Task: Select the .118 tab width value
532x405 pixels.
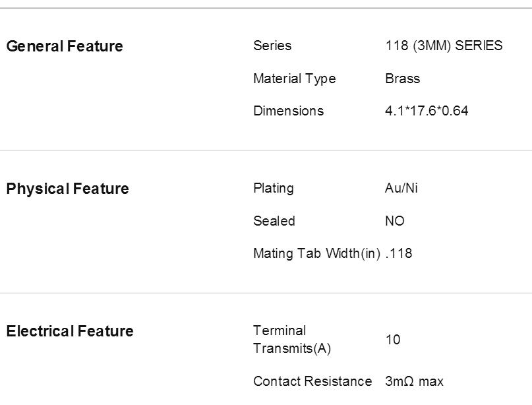Action: tap(399, 253)
